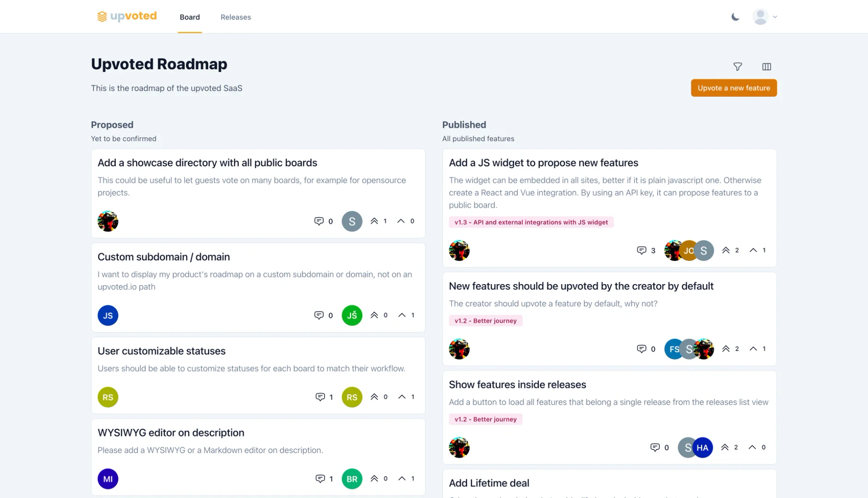Open the filter options with the funnel icon
The height and width of the screenshot is (498, 868).
click(738, 66)
